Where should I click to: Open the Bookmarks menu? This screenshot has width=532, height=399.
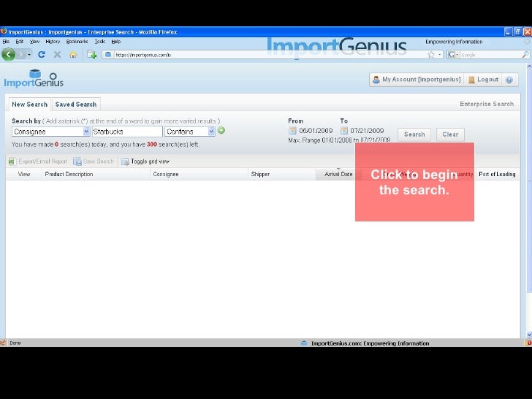coord(77,42)
